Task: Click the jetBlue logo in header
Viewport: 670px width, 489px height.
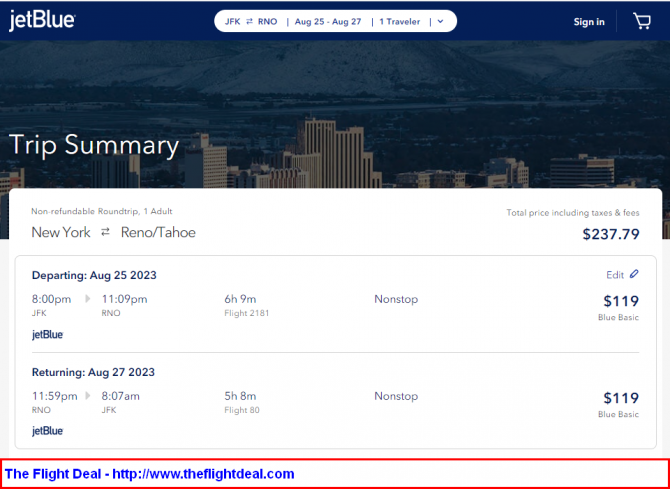Action: (x=42, y=21)
